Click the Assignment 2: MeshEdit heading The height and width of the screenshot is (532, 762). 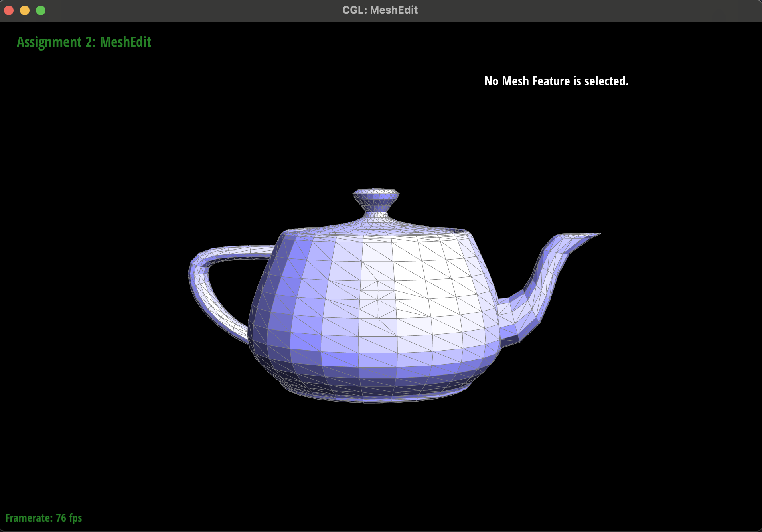coord(84,42)
